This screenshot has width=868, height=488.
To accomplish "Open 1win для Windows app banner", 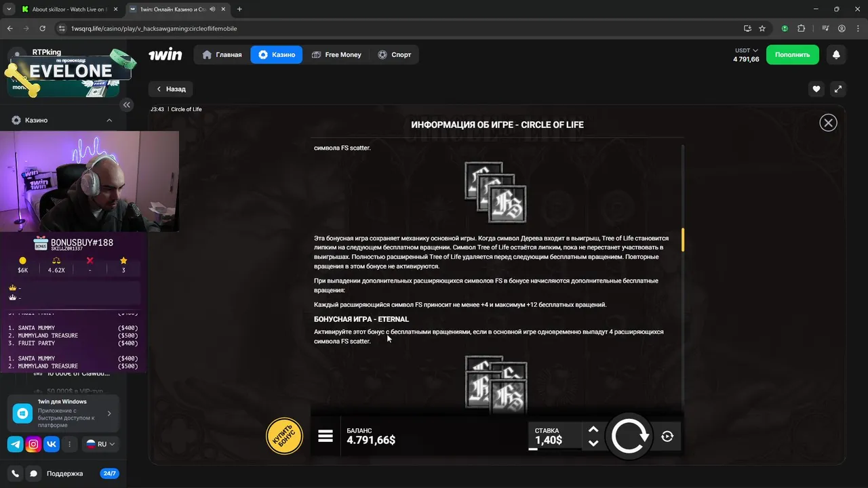I will [63, 413].
